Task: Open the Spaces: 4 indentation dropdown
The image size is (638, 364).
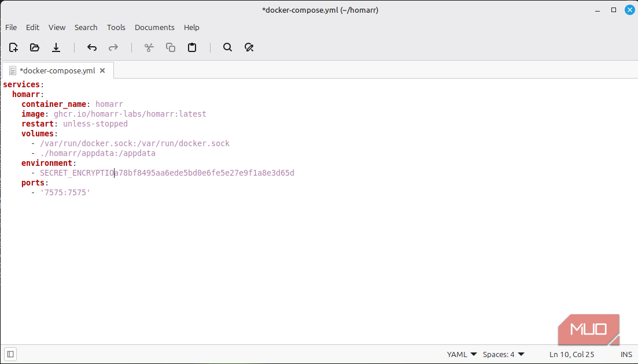Action: click(x=503, y=354)
